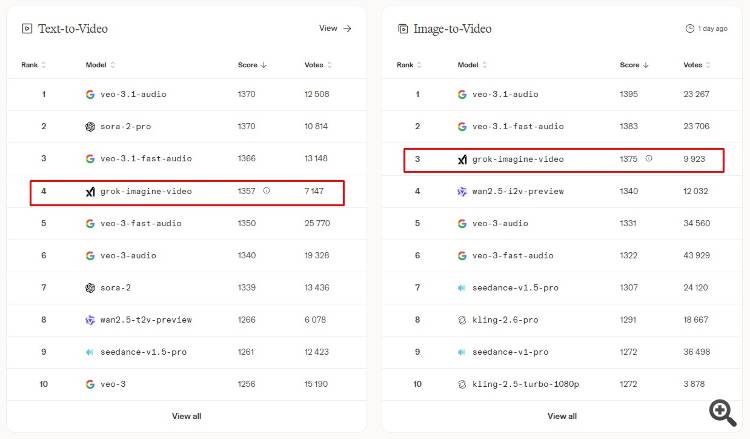Select grok-imagine-video name in Image-to-Video
This screenshot has width=750, height=439.
click(518, 159)
